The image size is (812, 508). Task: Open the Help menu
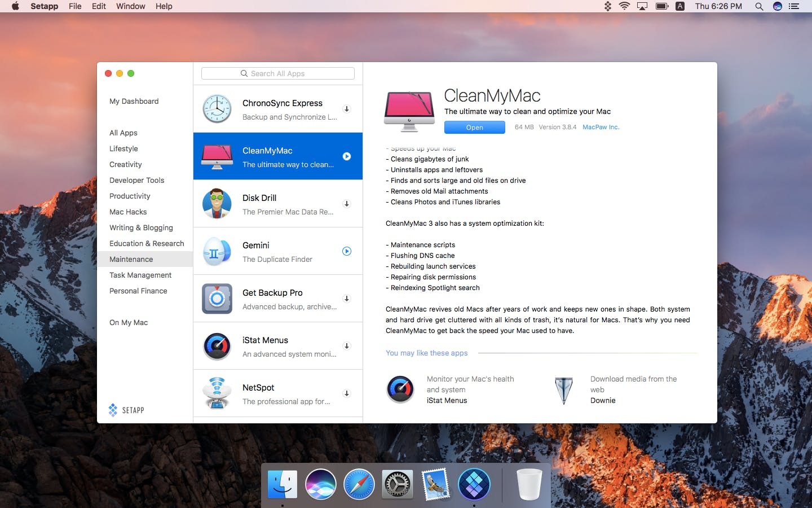[x=164, y=6]
